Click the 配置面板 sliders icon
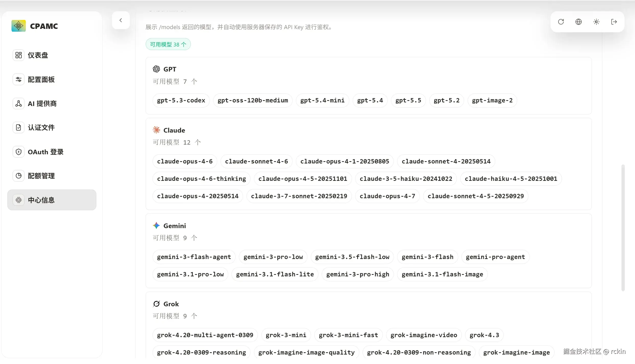This screenshot has width=635, height=364. [18, 79]
